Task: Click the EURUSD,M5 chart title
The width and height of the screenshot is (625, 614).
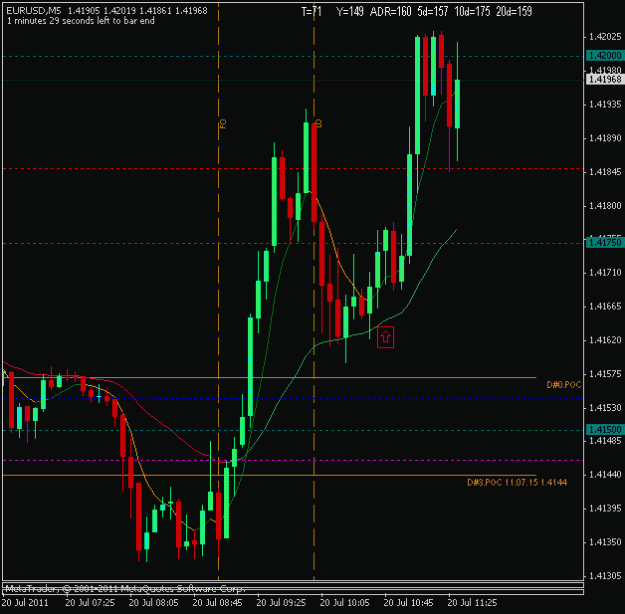Action: (34, 11)
